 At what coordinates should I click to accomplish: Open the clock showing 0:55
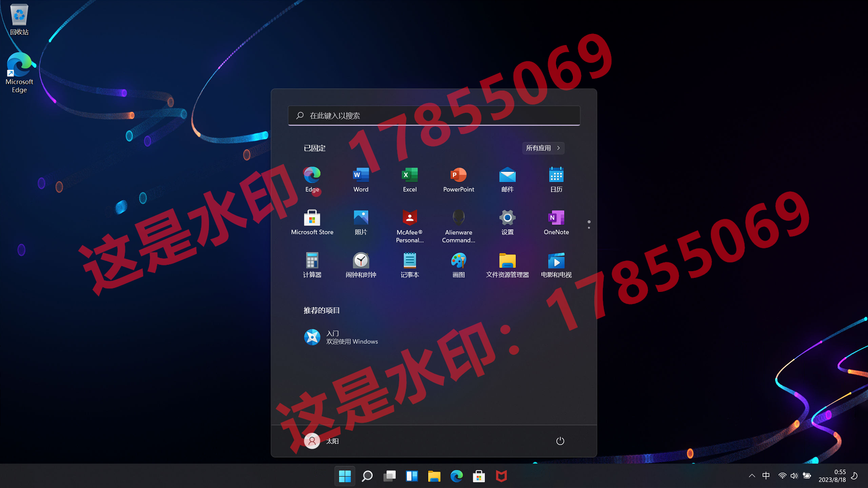click(x=832, y=476)
